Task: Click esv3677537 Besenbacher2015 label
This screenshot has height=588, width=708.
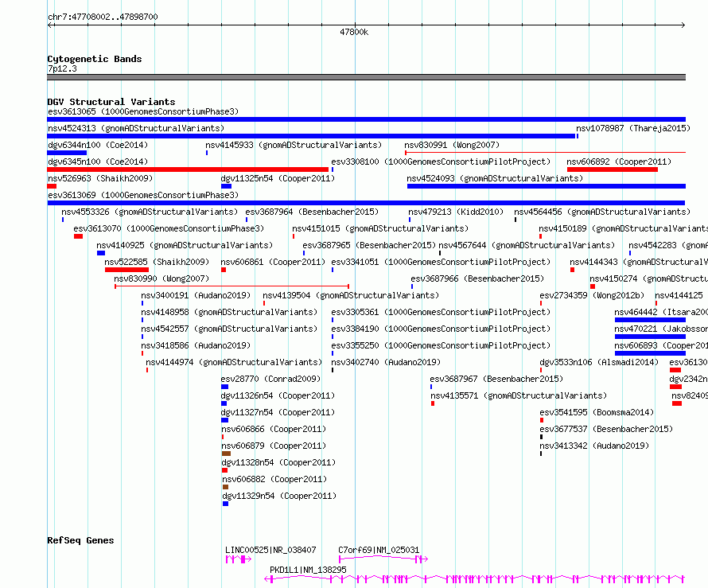Action: tap(606, 429)
